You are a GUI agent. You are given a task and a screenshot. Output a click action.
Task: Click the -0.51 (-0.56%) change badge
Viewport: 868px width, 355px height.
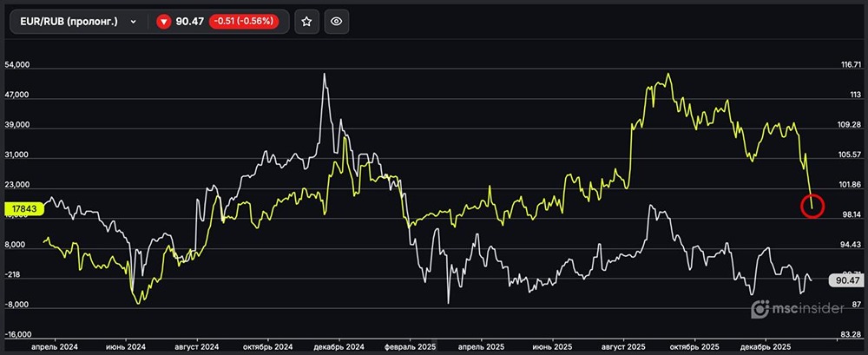(x=244, y=22)
